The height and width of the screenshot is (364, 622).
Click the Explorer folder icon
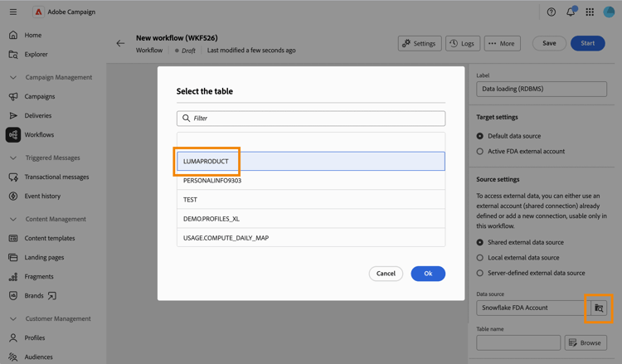[x=13, y=55]
